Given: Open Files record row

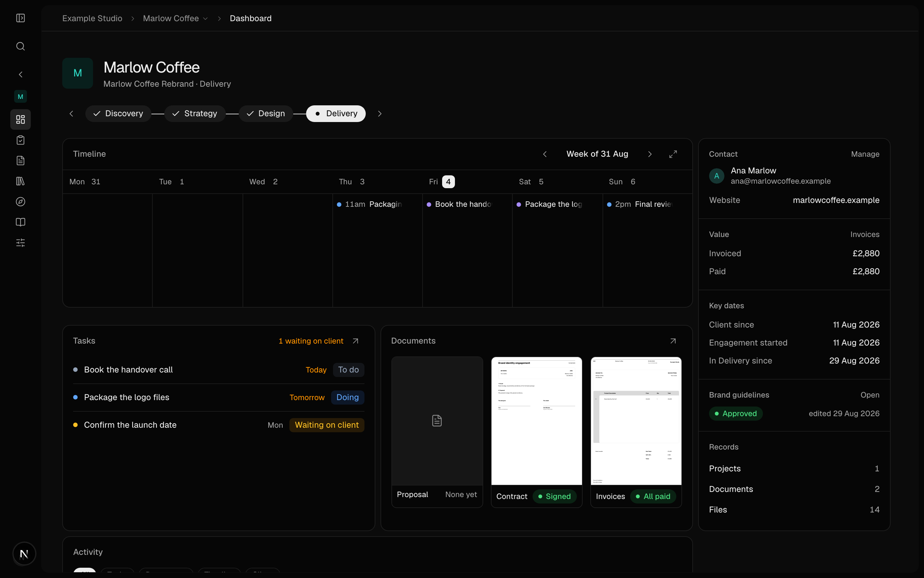Looking at the screenshot, I should click(794, 510).
